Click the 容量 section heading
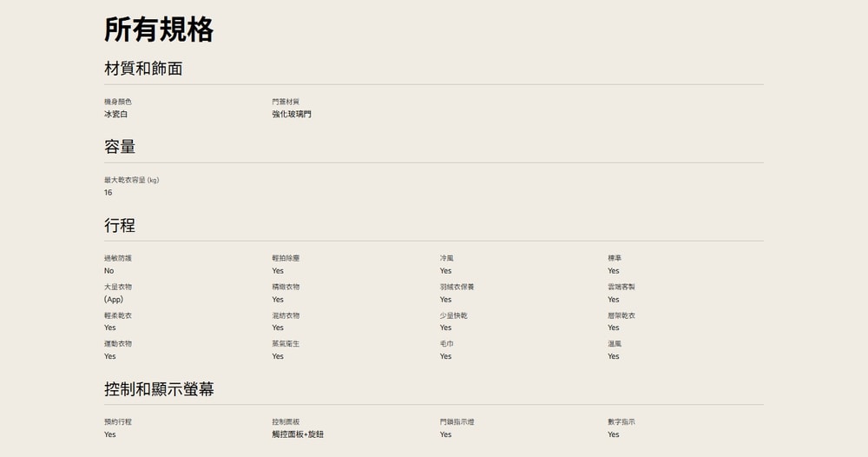This screenshot has height=457, width=868. click(120, 147)
